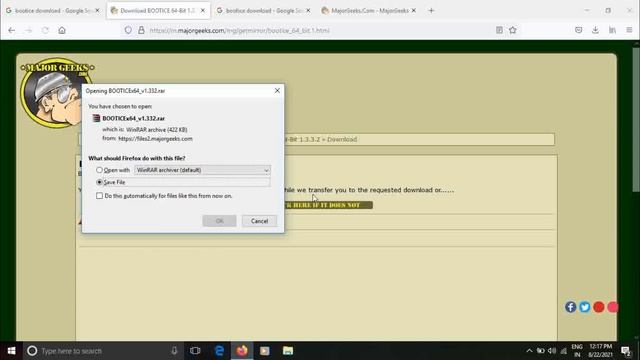Open the notification center icon
The width and height of the screenshot is (640, 360).
(626, 351)
